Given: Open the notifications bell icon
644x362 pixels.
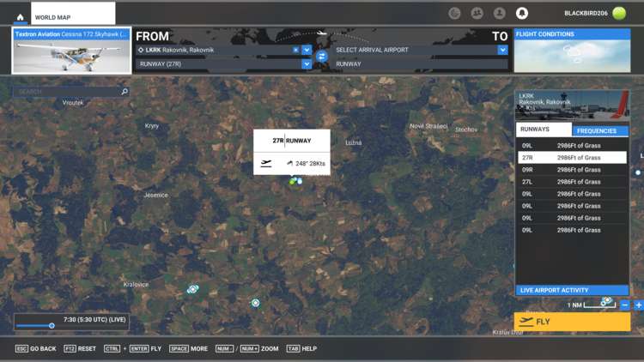Looking at the screenshot, I should [521, 14].
